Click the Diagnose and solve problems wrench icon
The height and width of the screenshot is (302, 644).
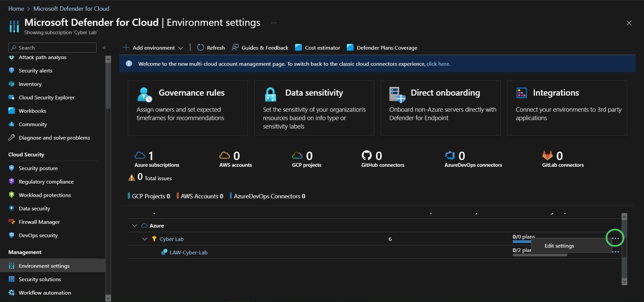click(12, 138)
